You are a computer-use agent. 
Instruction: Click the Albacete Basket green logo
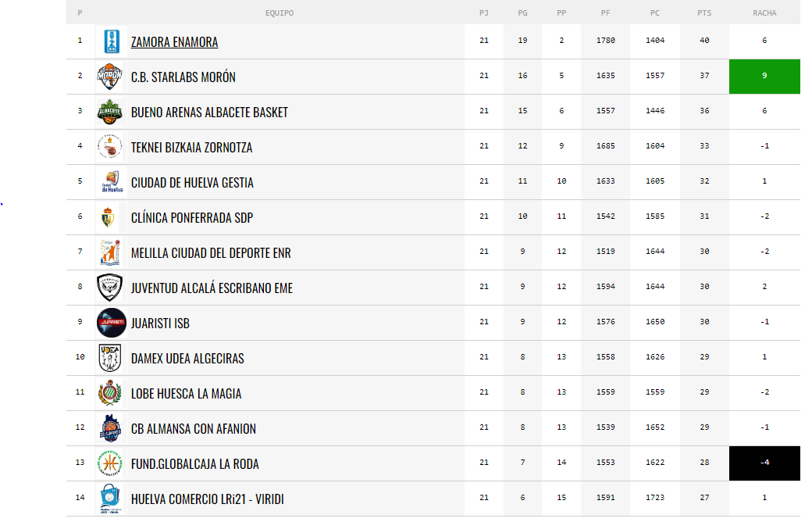(110, 112)
